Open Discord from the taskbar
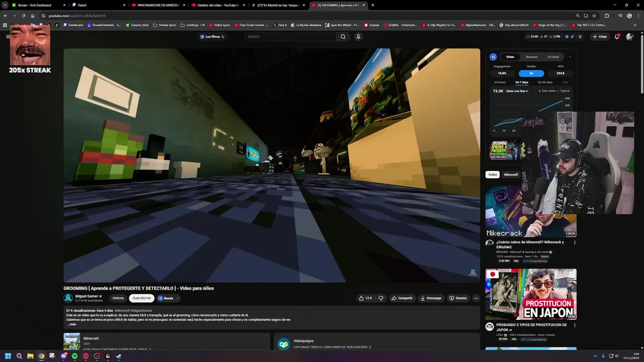This screenshot has height=362, width=644. point(63,356)
